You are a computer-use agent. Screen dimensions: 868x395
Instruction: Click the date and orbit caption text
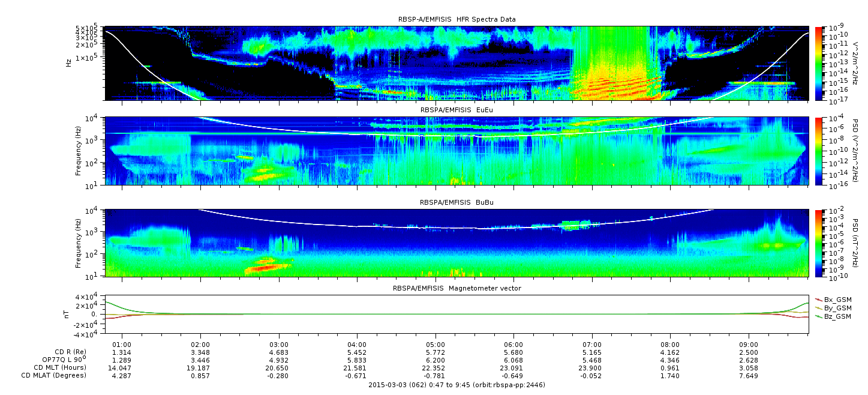pyautogui.click(x=456, y=385)
